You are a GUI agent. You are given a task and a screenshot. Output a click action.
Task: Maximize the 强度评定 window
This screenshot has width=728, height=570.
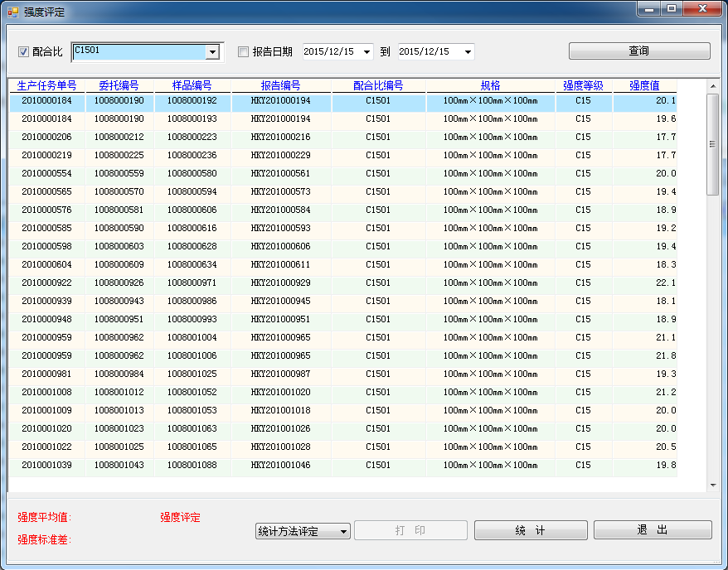click(671, 8)
